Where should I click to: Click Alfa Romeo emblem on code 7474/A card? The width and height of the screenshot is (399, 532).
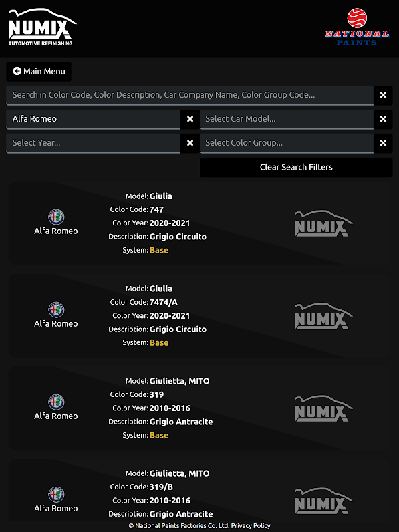coord(56,309)
